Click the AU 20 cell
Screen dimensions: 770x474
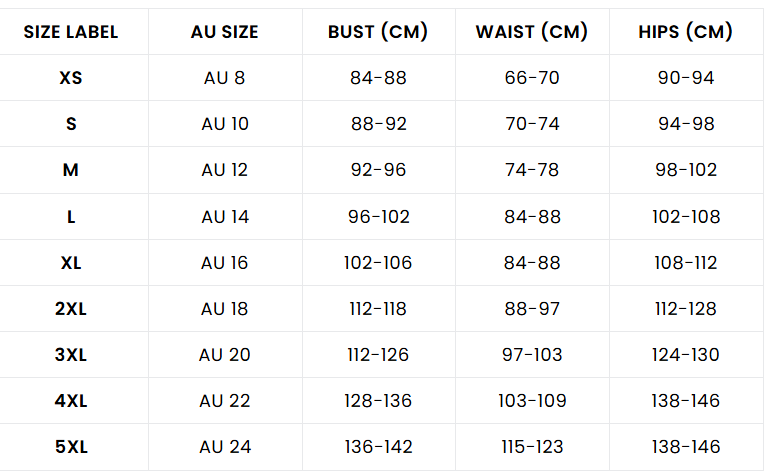point(224,355)
